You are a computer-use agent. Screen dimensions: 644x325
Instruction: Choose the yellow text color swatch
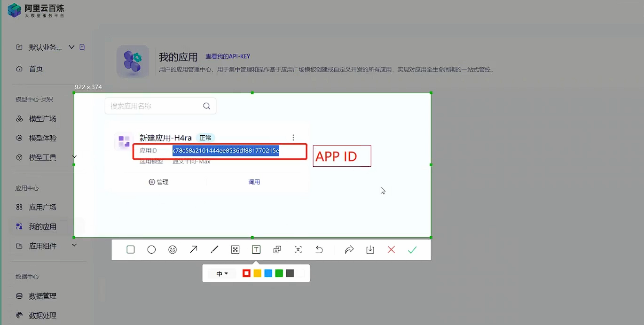point(257,273)
